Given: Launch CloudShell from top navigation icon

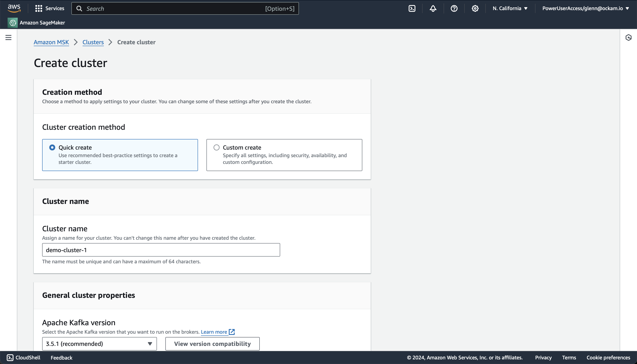Looking at the screenshot, I should click(412, 8).
